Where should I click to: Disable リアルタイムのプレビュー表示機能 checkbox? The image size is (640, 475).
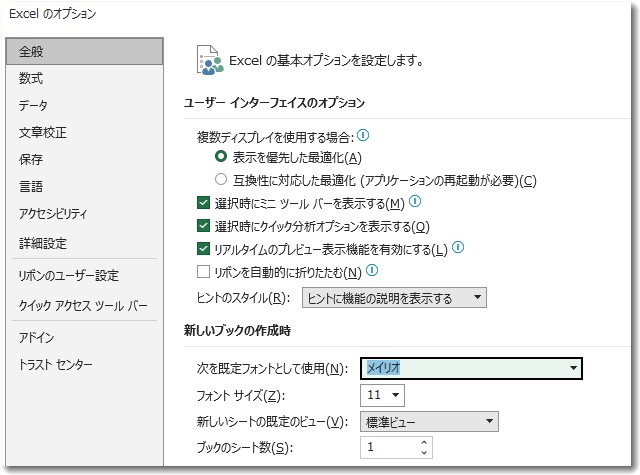click(x=203, y=249)
